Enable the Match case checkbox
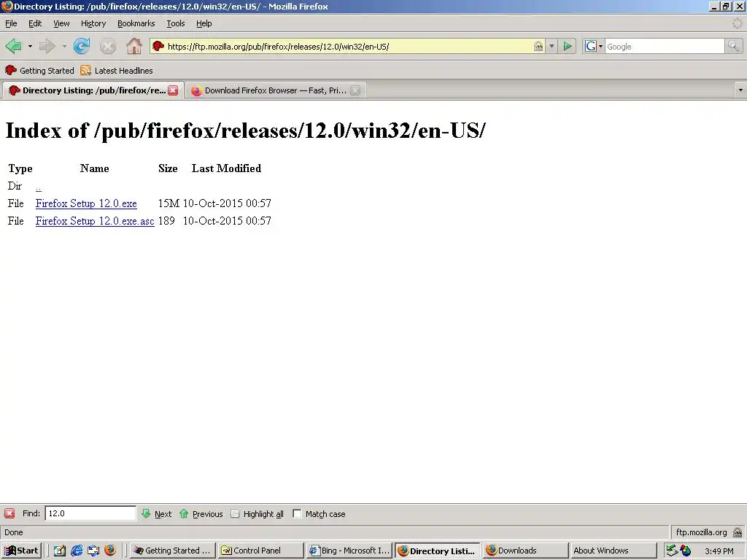 pos(298,513)
